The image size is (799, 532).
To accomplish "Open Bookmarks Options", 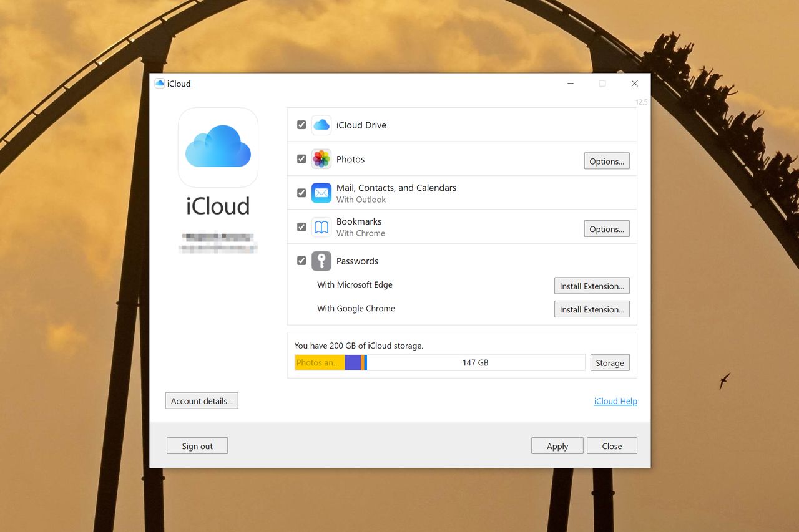I will (x=607, y=229).
